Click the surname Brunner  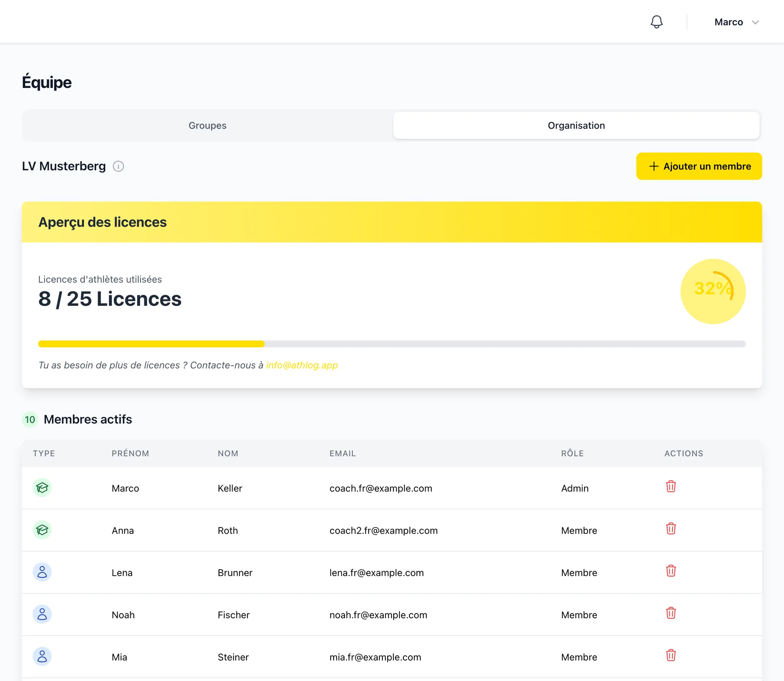(235, 573)
